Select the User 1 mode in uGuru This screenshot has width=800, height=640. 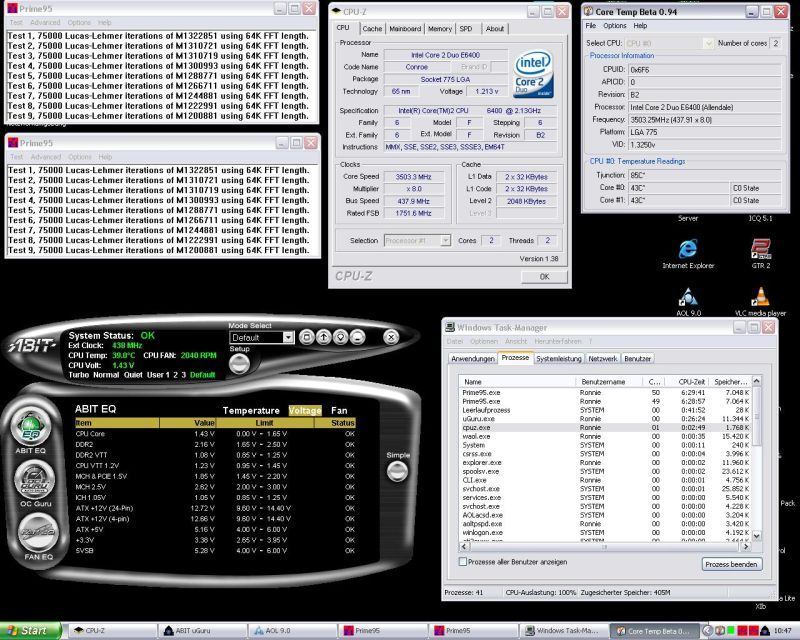pos(158,375)
